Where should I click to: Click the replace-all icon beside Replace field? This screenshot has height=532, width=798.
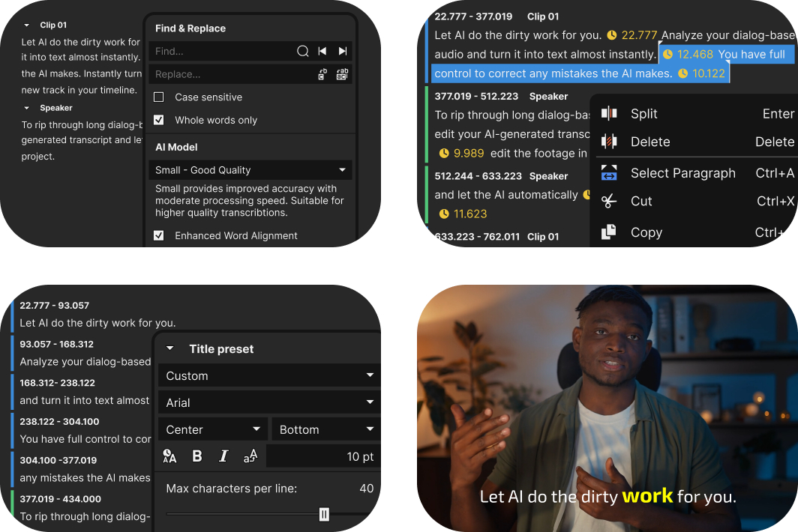pos(343,74)
